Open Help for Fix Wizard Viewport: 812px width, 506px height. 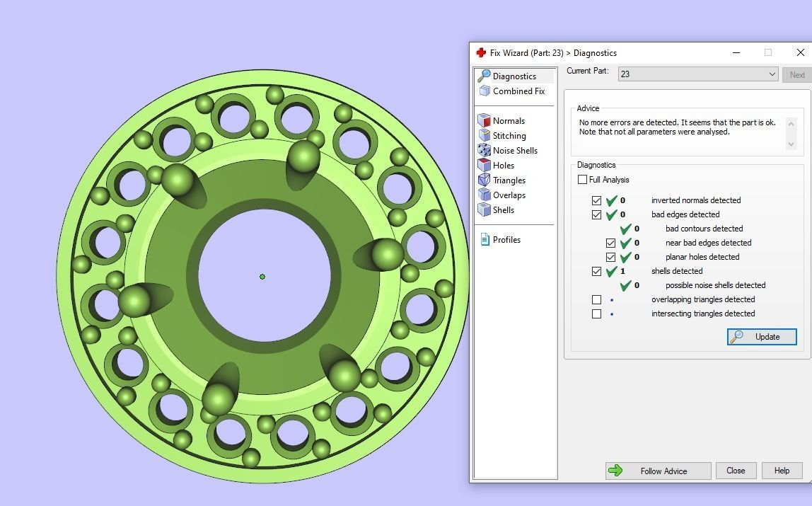782,471
